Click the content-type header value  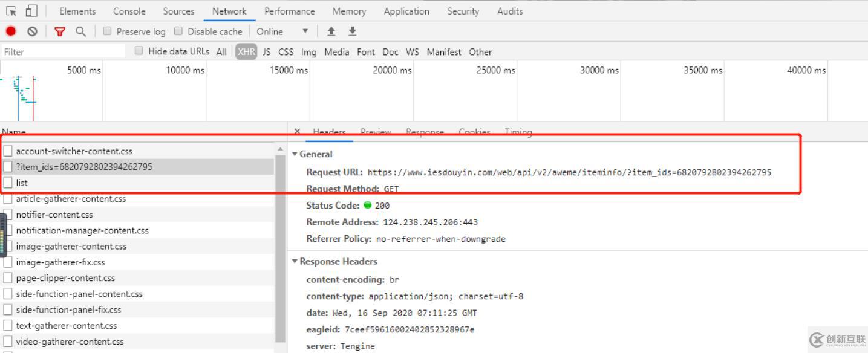(x=446, y=296)
